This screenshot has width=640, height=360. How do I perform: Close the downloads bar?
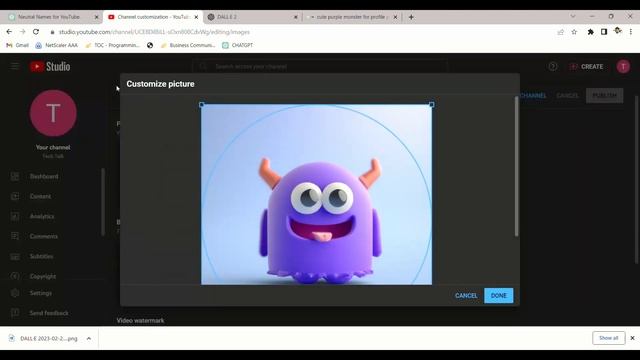click(632, 338)
